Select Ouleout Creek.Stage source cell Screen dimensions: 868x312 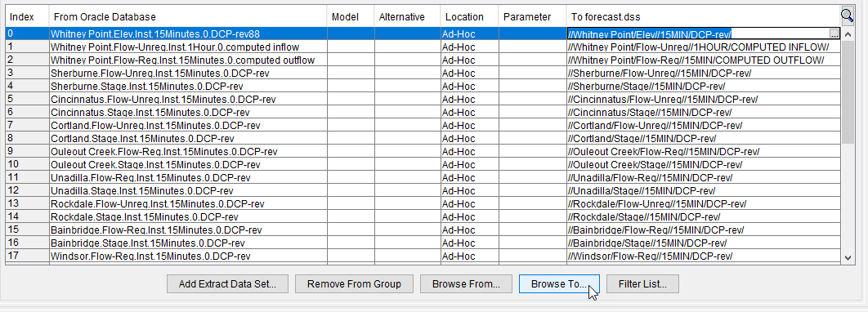pyautogui.click(x=188, y=165)
